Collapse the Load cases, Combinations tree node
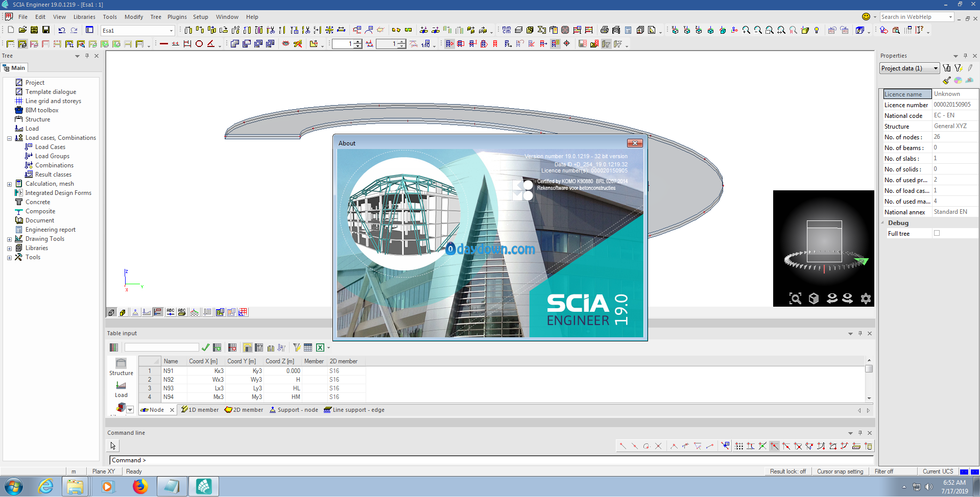 pyautogui.click(x=9, y=138)
